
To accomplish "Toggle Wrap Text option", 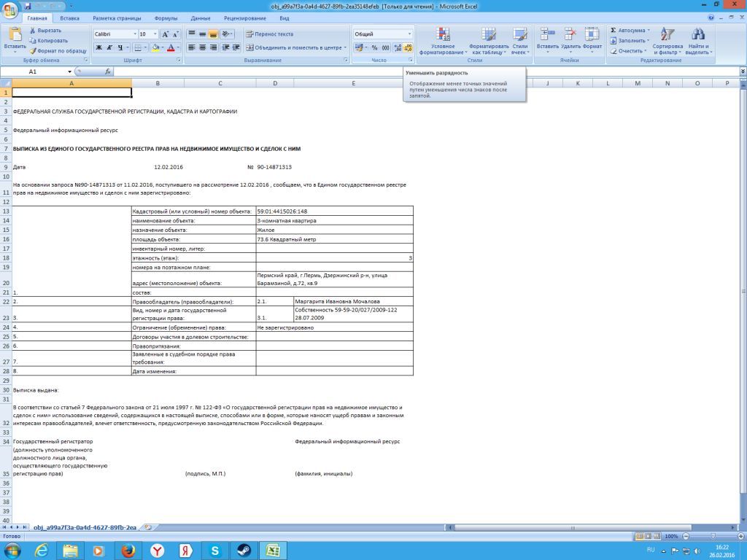I will click(269, 34).
